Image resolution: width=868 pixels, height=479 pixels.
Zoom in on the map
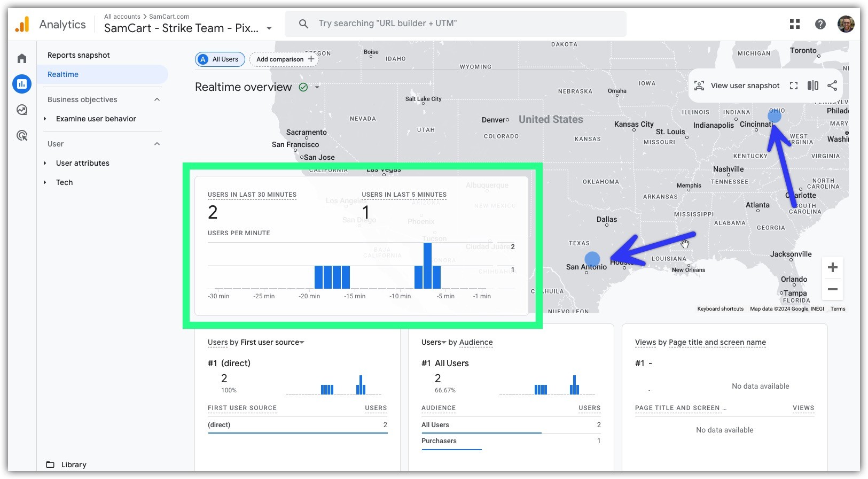(832, 267)
